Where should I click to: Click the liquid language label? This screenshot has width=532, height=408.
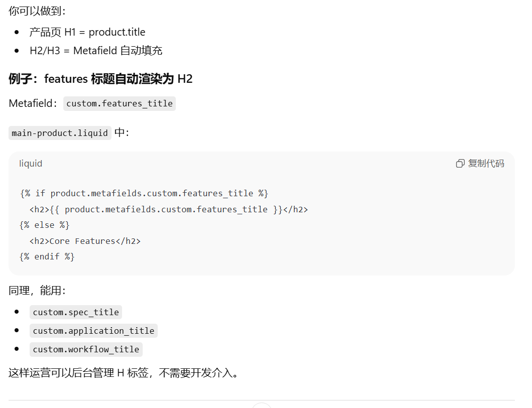tap(31, 164)
